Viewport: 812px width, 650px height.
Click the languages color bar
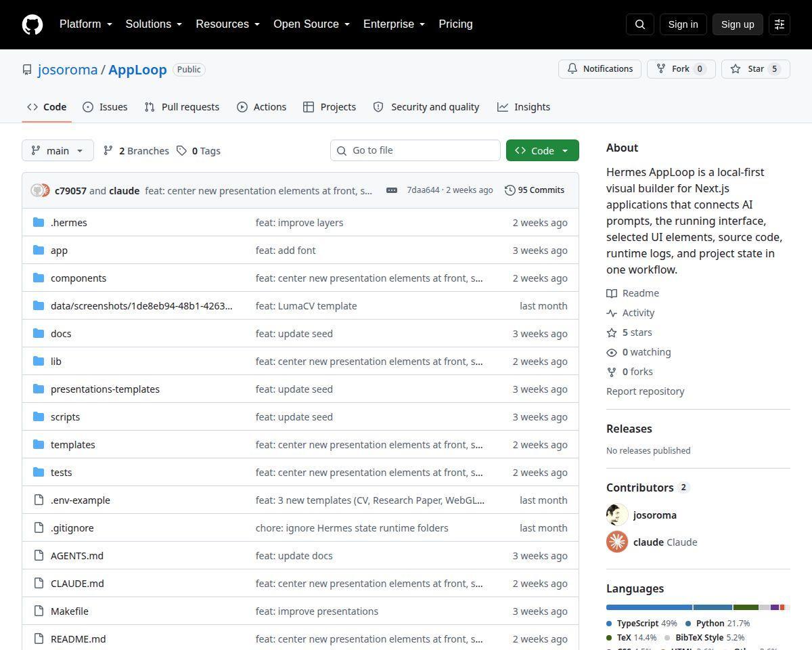coord(698,607)
